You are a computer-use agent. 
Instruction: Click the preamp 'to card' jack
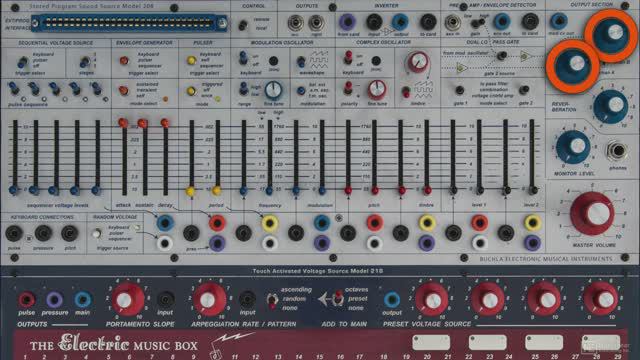(530, 22)
